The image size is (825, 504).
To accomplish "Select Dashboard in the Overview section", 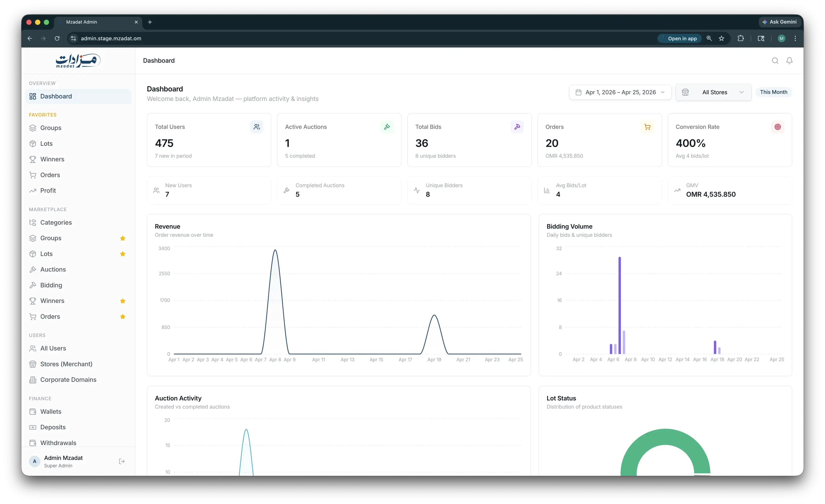I will [x=78, y=96].
